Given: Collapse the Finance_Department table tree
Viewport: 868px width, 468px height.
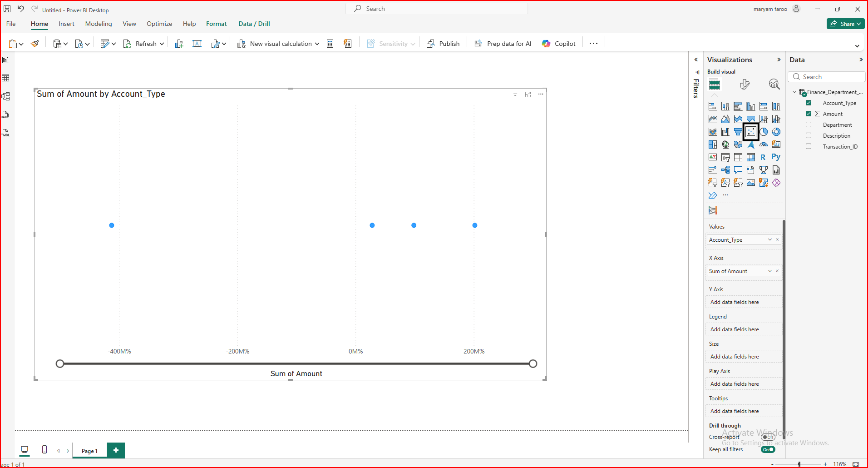Looking at the screenshot, I should pos(794,92).
